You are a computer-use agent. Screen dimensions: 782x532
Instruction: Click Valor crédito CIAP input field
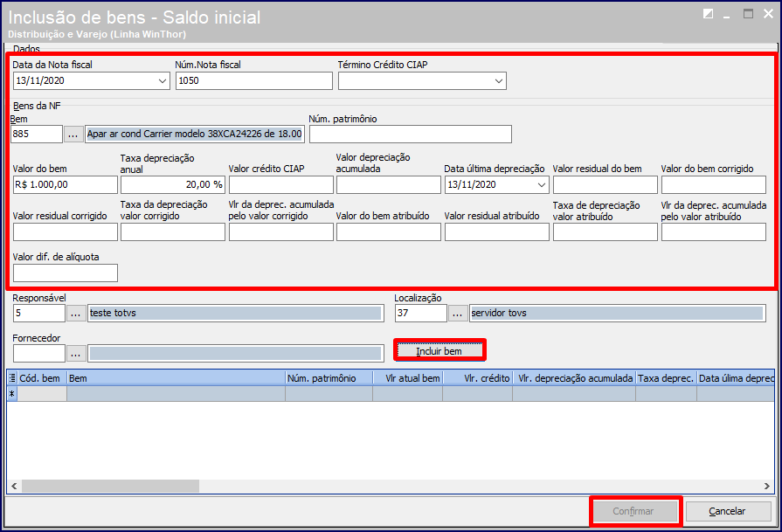tap(281, 185)
